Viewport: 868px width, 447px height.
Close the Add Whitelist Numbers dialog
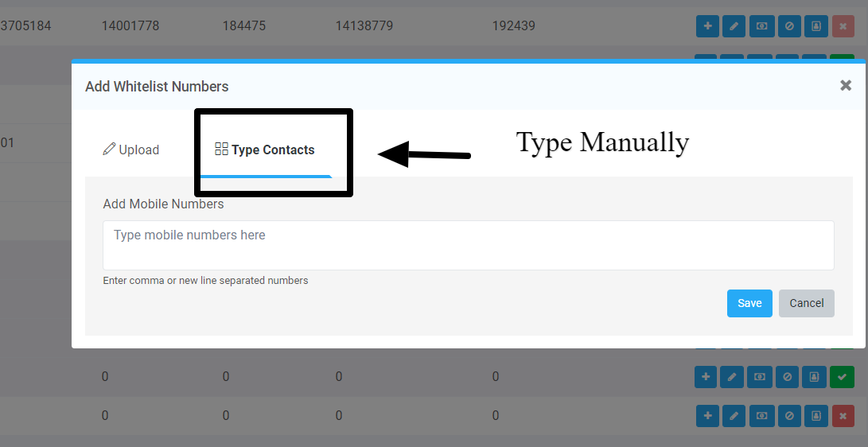click(x=846, y=85)
